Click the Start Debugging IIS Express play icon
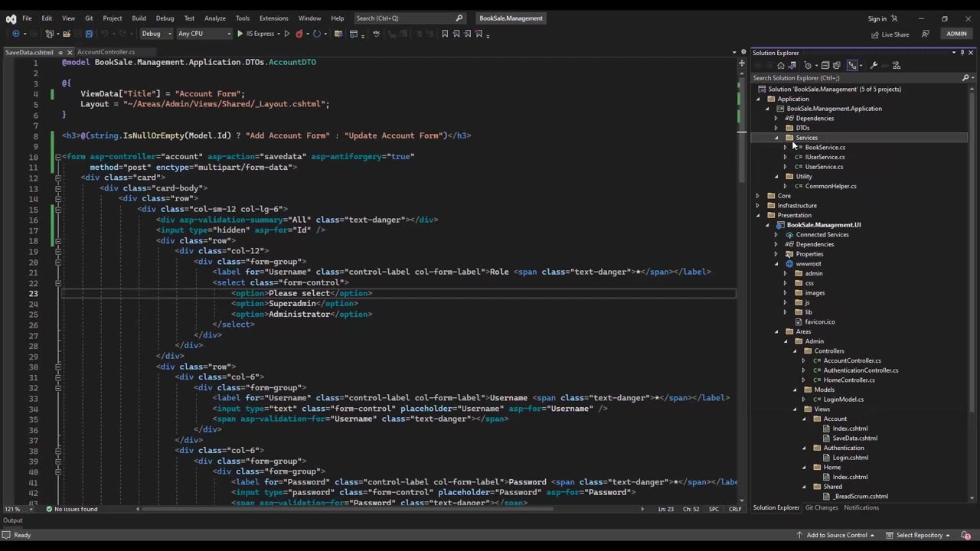Screen dimensions: 980x551 240,34
